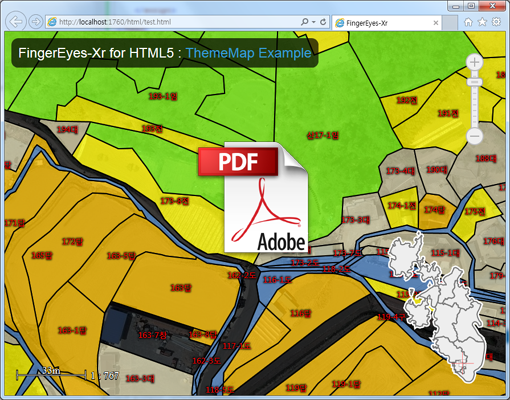Click the parcel label 188대
The image size is (510, 400).
(486, 159)
